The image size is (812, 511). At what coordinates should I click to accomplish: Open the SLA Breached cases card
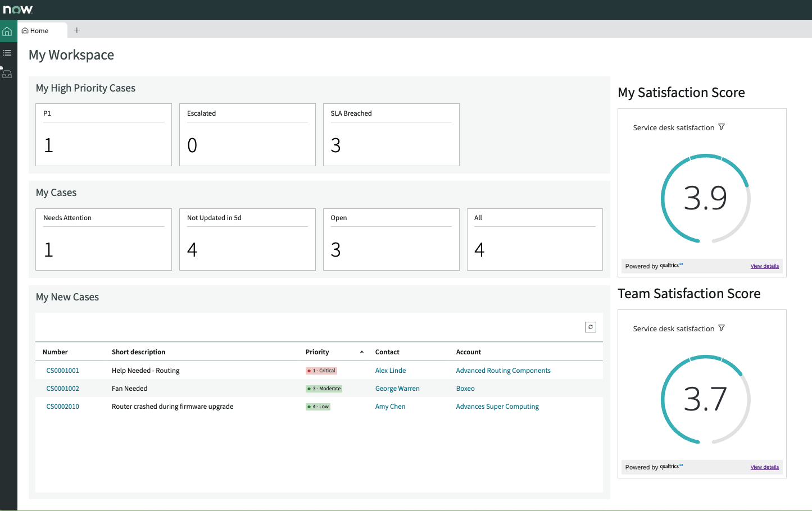pos(391,135)
